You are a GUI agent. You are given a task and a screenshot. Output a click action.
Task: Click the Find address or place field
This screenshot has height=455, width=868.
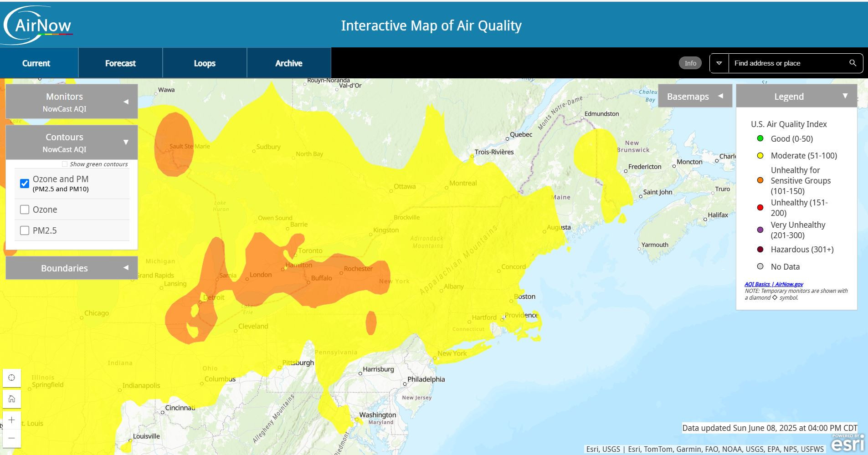(787, 63)
